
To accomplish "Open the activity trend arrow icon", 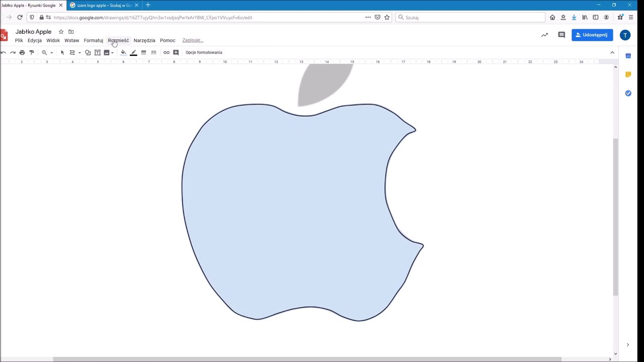I will (x=544, y=35).
